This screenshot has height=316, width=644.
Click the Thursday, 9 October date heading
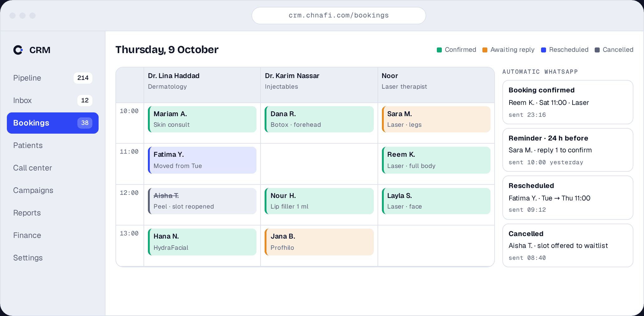tap(167, 50)
